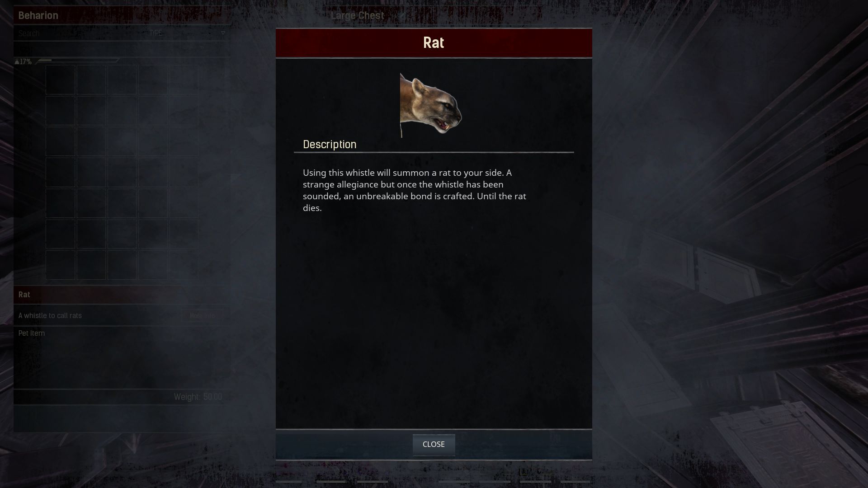This screenshot has width=868, height=488.
Task: Click the whistle description paragraph text
Action: 415,190
